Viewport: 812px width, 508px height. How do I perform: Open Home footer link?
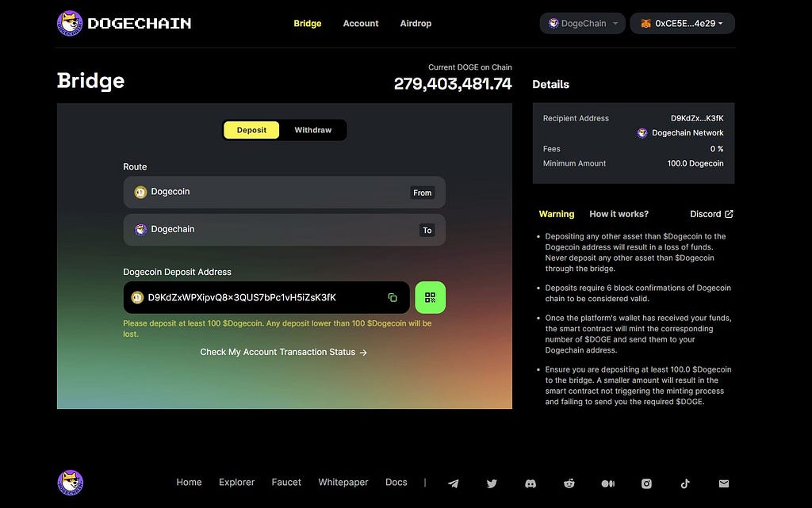pyautogui.click(x=189, y=482)
